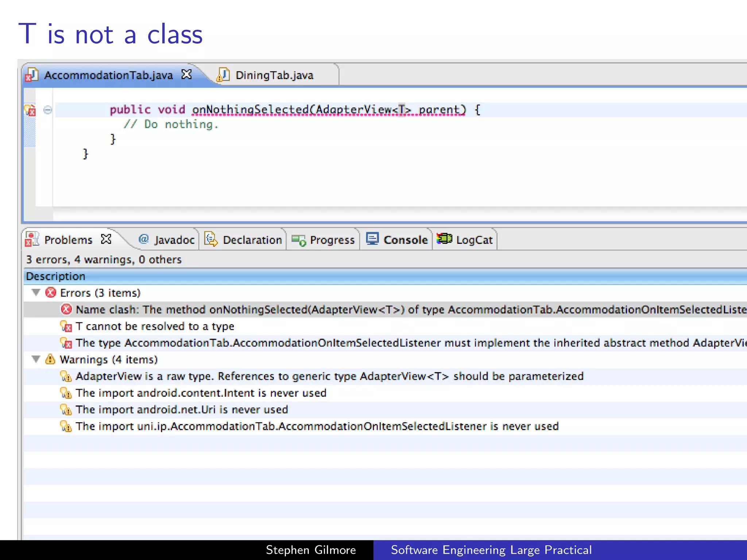Click warning icon on android.content.Intent row
Image resolution: width=747 pixels, height=560 pixels.
tap(66, 393)
